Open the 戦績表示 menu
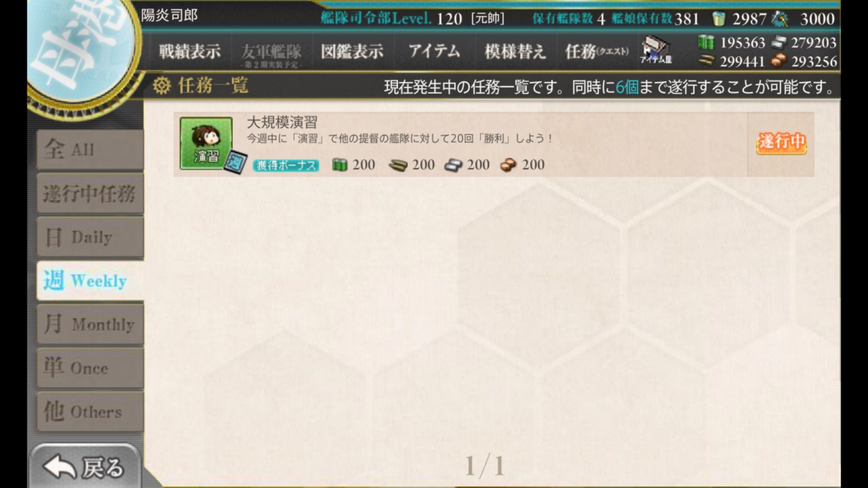 tap(190, 52)
